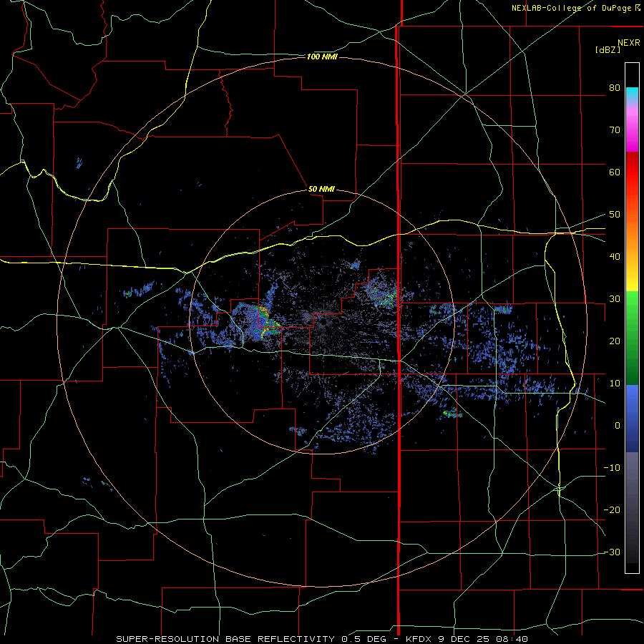
Task: Click the vertical dBZ color legend bar
Action: pos(632,318)
